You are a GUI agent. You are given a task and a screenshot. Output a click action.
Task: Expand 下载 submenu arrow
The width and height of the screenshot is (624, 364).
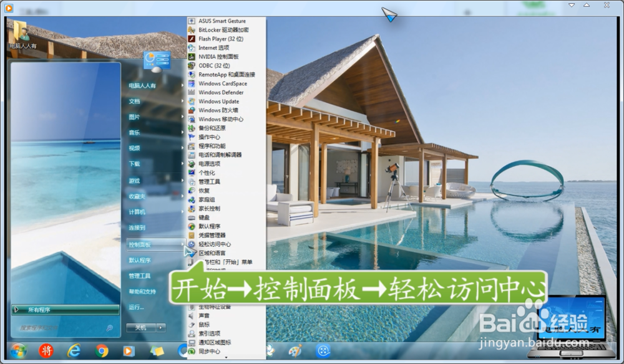tap(182, 164)
